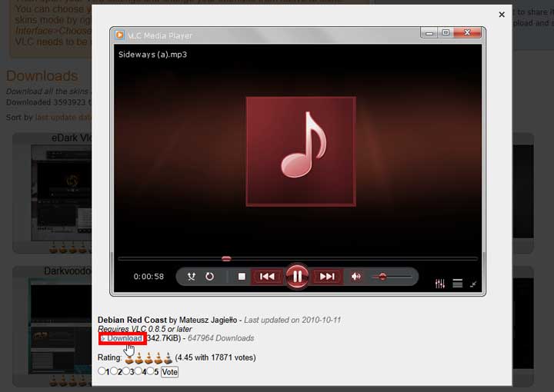Viewport: 554px width, 392px height.
Task: Toggle fullscreen with the arrow icon
Action: pos(473,284)
